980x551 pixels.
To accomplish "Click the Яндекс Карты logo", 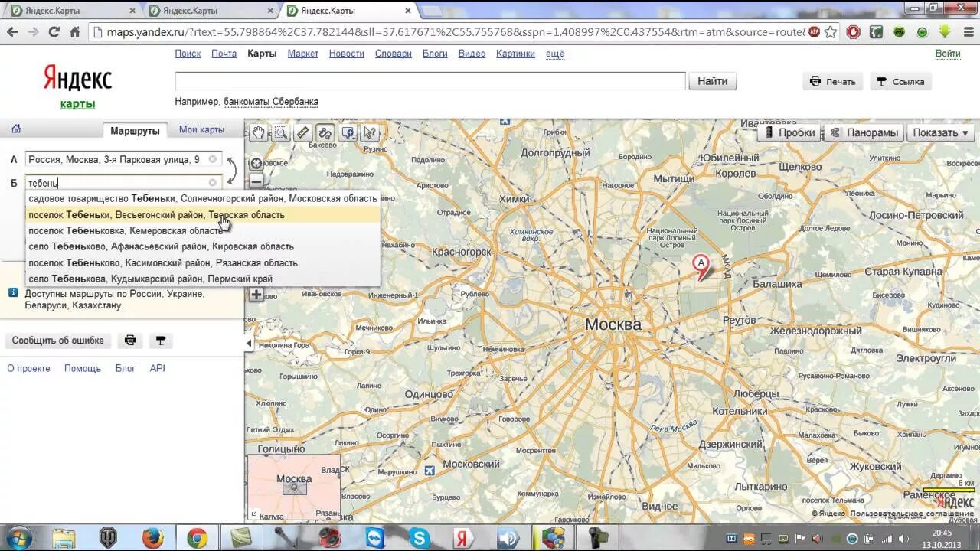I will pyautogui.click(x=77, y=87).
